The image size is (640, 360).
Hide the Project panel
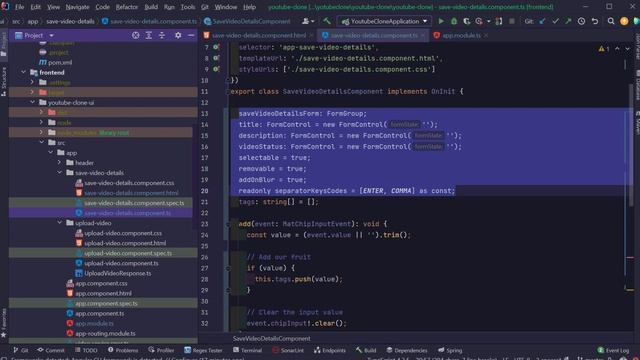(191, 36)
